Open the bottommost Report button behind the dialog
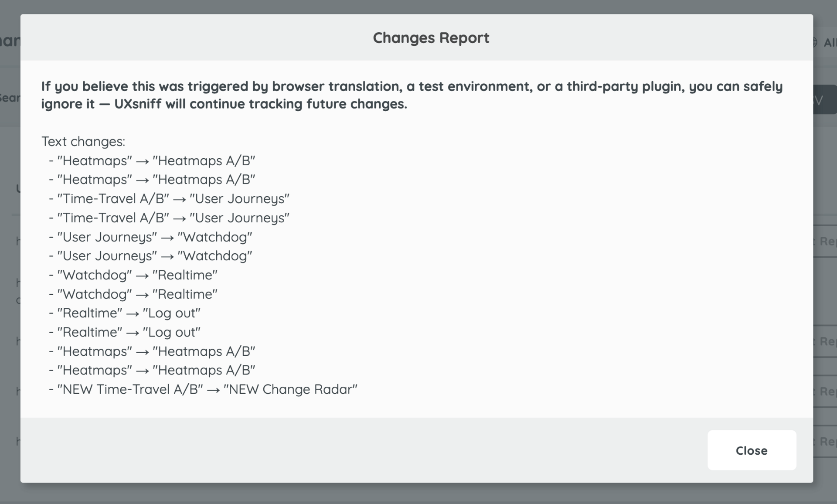Image resolution: width=837 pixels, height=504 pixels. click(826, 442)
